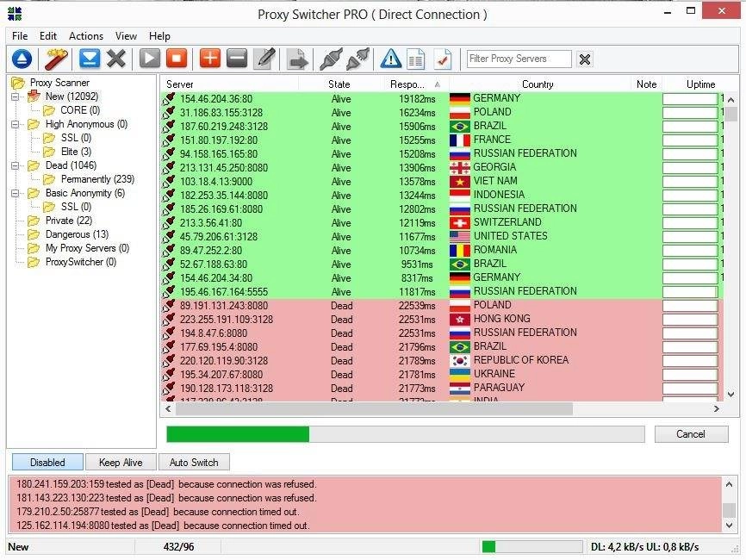The width and height of the screenshot is (746, 560).
Task: Click the connect plug icon
Action: point(331,59)
